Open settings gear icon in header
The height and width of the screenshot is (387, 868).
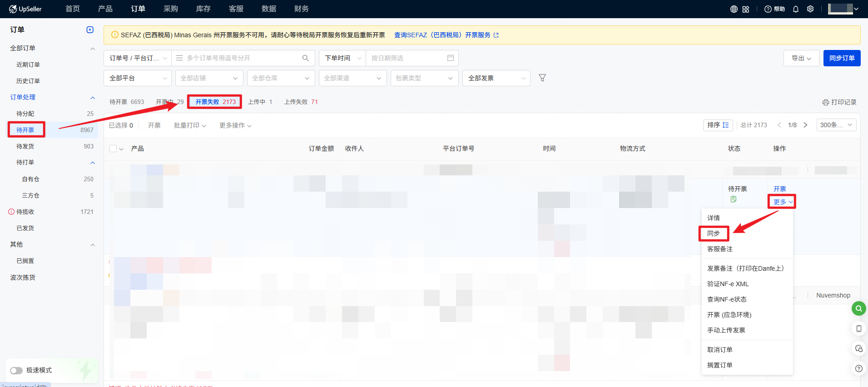pos(810,9)
